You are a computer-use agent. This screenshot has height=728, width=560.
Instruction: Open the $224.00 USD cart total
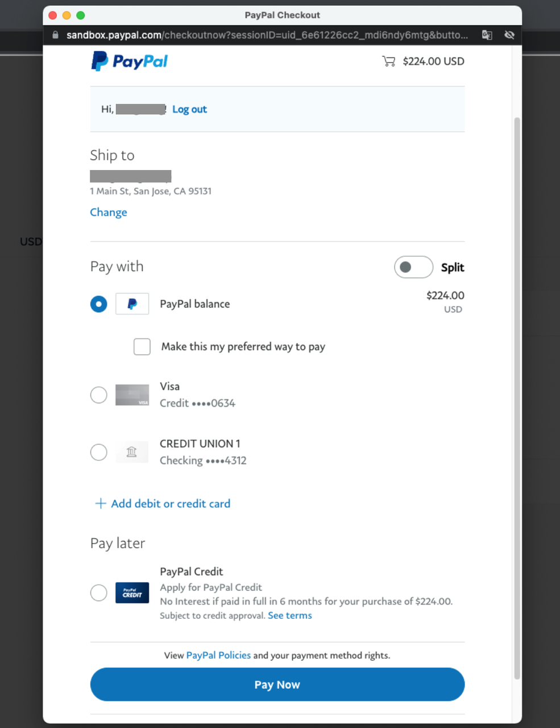pyautogui.click(x=434, y=61)
